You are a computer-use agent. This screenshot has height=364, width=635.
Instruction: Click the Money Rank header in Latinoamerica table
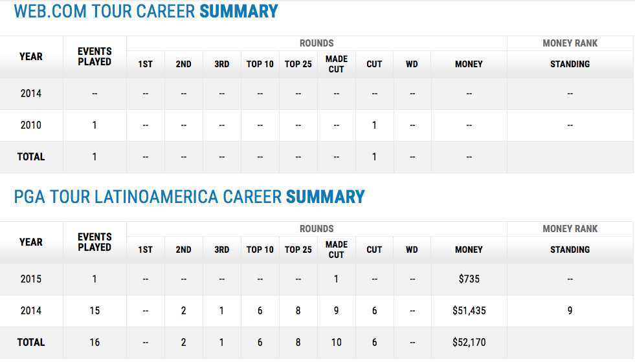(x=570, y=228)
